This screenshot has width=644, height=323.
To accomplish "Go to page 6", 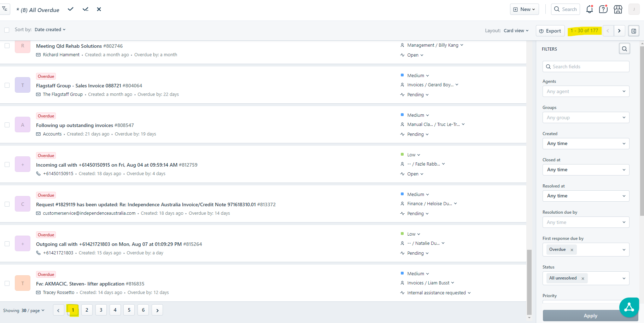I will coord(143,310).
